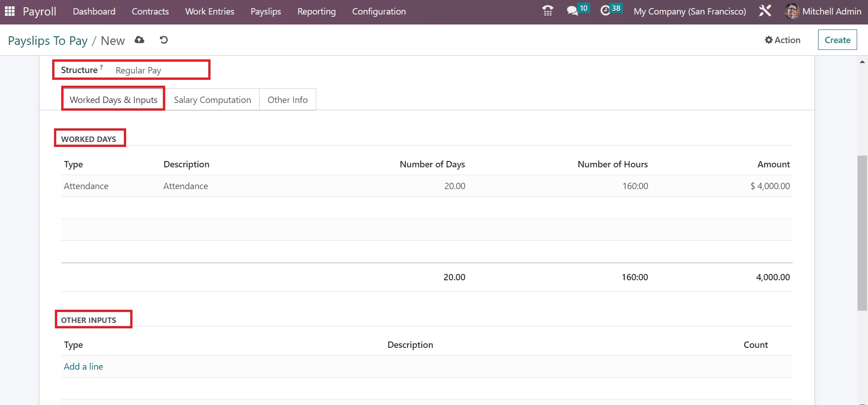Click Mitchell Admin user avatar
Image resolution: width=868 pixels, height=405 pixels.
792,11
